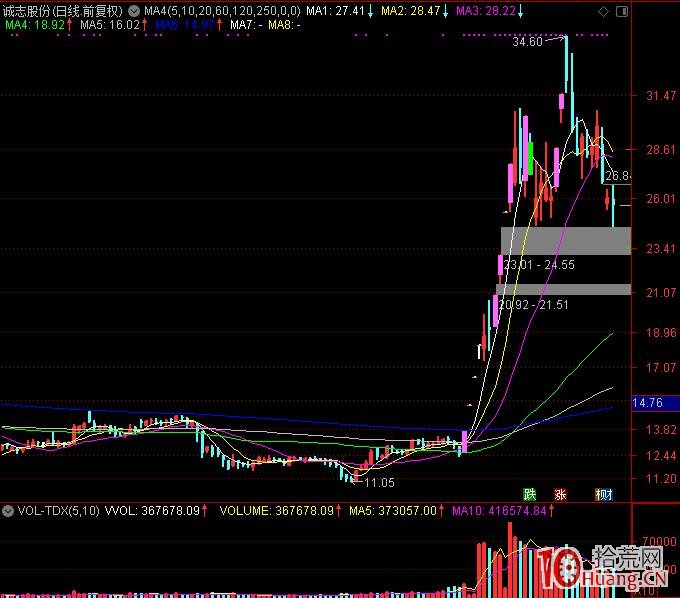Click the 12.44 axis price label
Screen dimensions: 680x598
pyautogui.click(x=660, y=455)
